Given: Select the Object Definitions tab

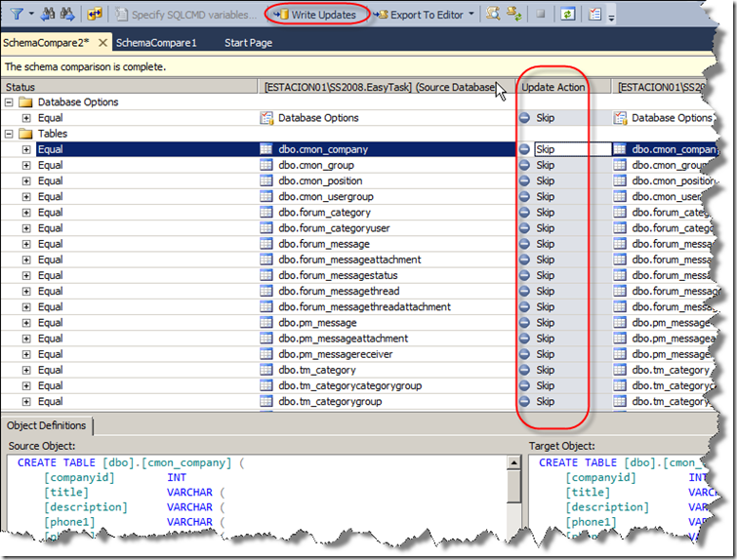Looking at the screenshot, I should point(47,425).
